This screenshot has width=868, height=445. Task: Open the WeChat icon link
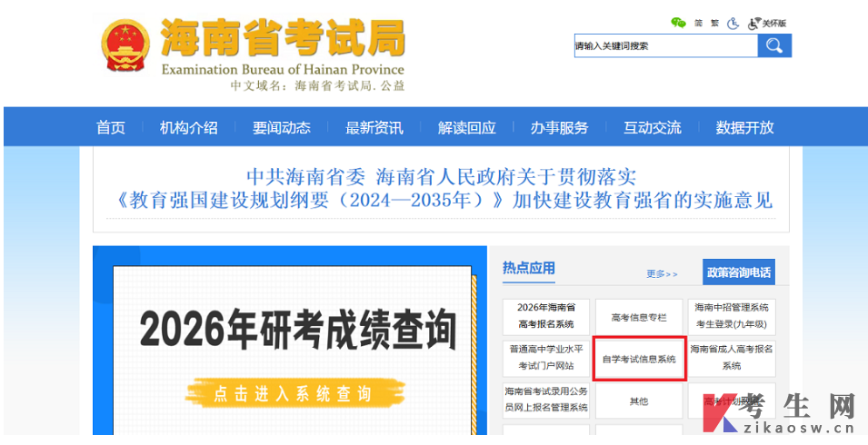678,23
